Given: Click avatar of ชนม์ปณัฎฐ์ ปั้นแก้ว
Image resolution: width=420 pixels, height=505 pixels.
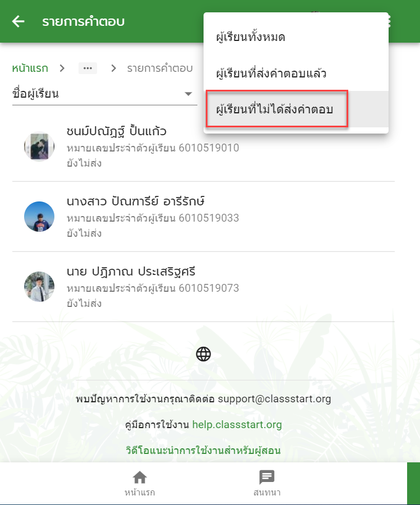Looking at the screenshot, I should [39, 146].
